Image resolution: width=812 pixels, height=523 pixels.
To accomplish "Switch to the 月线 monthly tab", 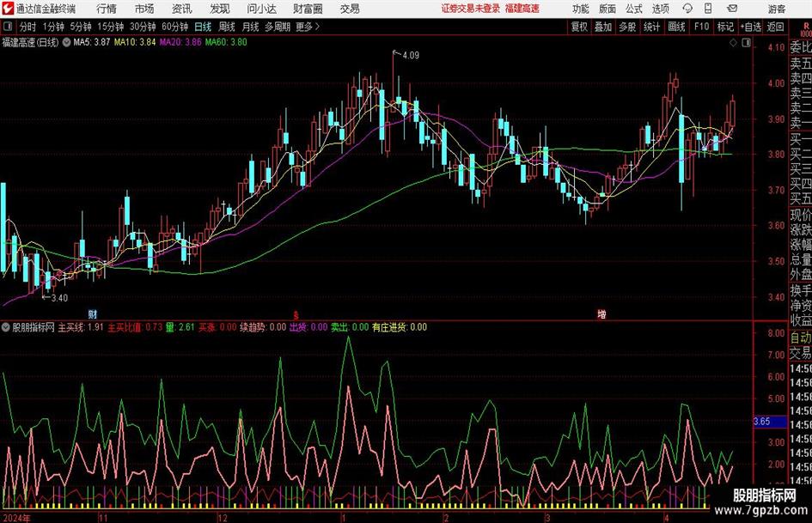I will [251, 27].
